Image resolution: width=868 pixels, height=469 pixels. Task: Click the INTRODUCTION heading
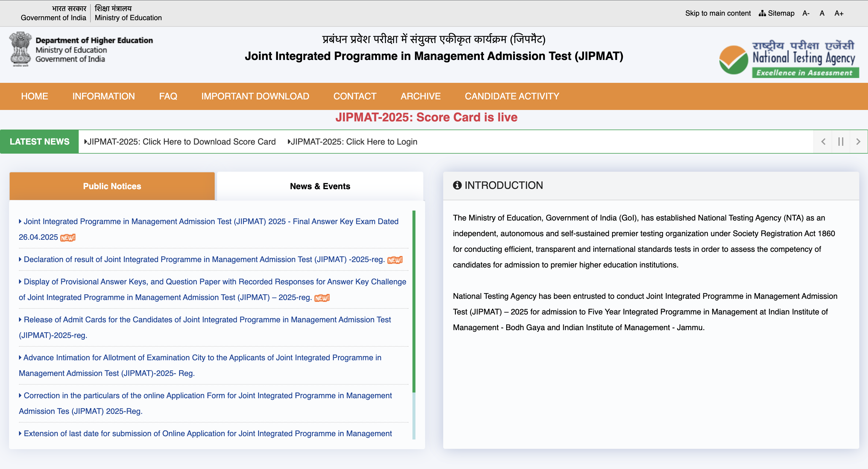tap(503, 185)
